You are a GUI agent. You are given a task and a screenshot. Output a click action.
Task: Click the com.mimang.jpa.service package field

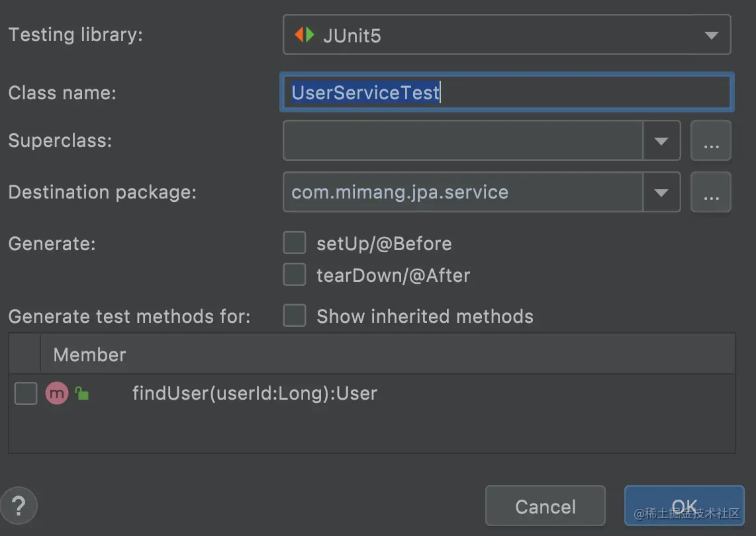tap(463, 193)
